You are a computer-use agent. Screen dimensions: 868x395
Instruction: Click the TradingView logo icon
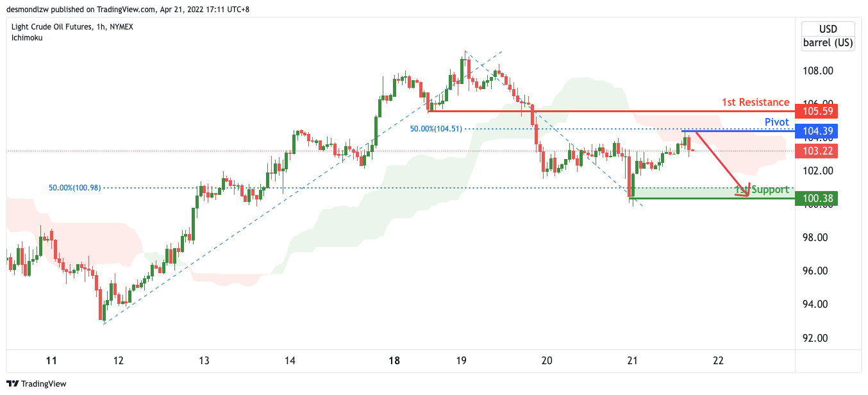(13, 383)
